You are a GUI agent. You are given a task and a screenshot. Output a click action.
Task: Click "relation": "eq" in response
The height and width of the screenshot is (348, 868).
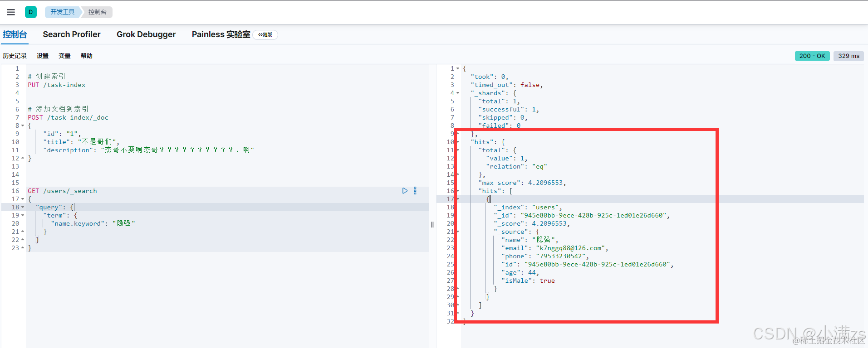(x=516, y=166)
